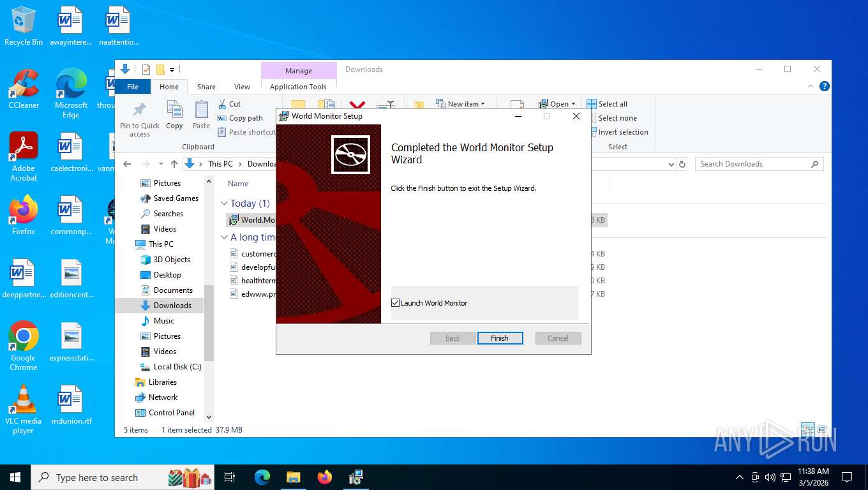Open Firefox desktop shortcut
Image resolution: width=868 pixels, height=490 pixels.
(x=24, y=216)
